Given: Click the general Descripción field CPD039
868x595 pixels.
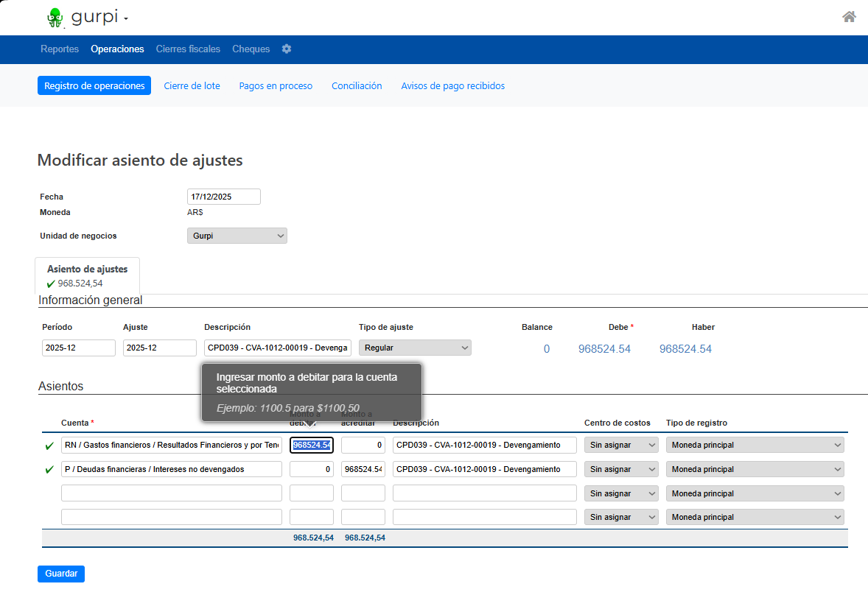Looking at the screenshot, I should 277,348.
